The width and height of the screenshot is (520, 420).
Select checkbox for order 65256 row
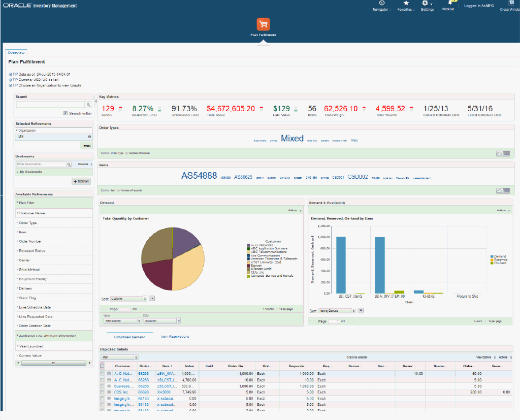(x=102, y=380)
